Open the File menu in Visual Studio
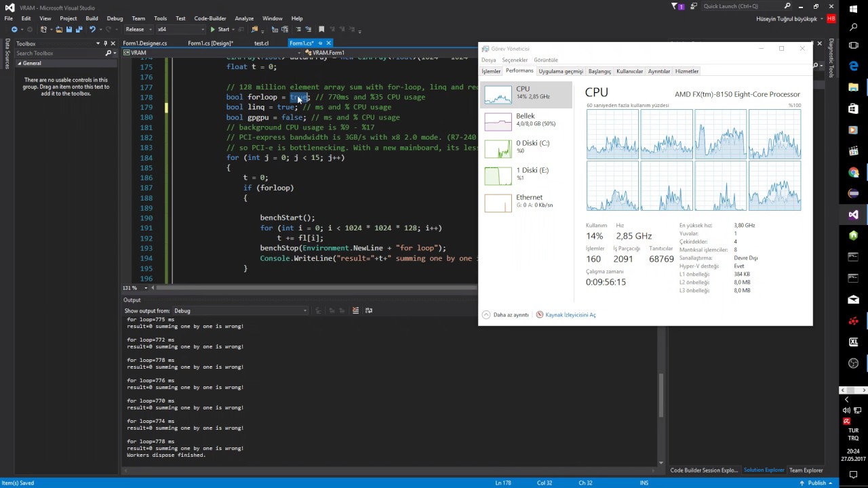868x488 pixels. (x=9, y=18)
